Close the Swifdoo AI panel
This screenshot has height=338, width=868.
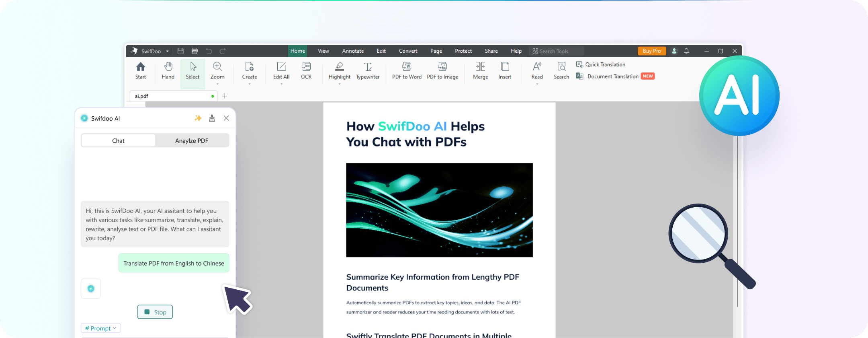(226, 118)
